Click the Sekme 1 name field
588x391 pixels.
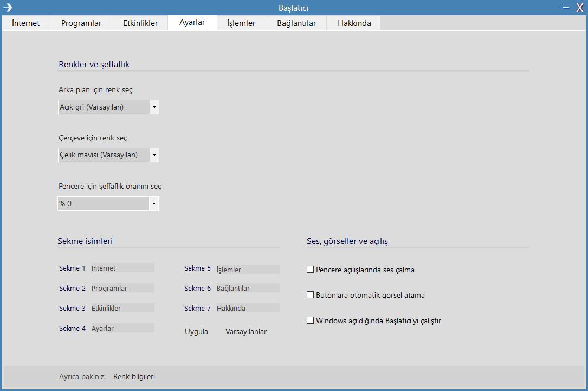pos(122,268)
